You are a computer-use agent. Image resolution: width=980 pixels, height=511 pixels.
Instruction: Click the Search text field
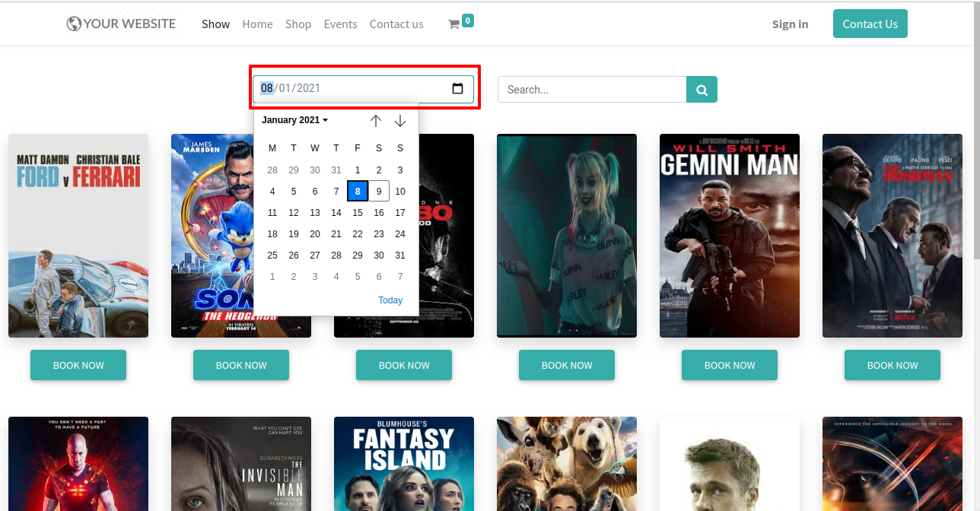click(x=592, y=90)
